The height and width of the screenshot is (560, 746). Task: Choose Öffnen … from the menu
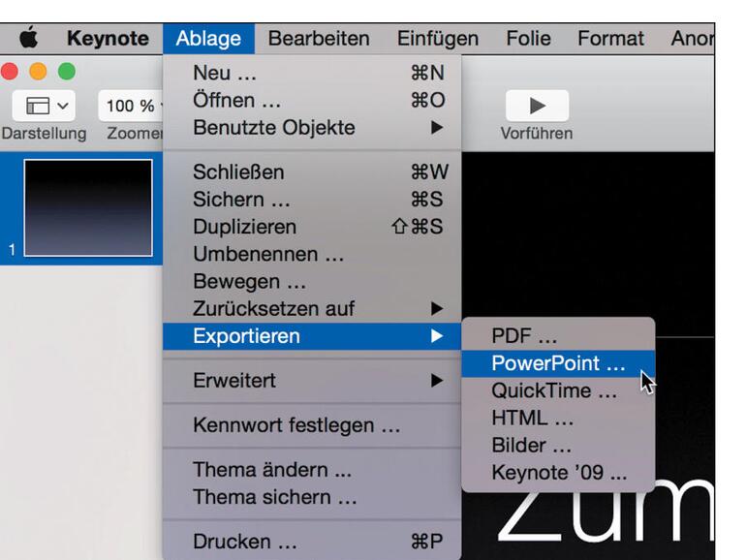point(312,101)
